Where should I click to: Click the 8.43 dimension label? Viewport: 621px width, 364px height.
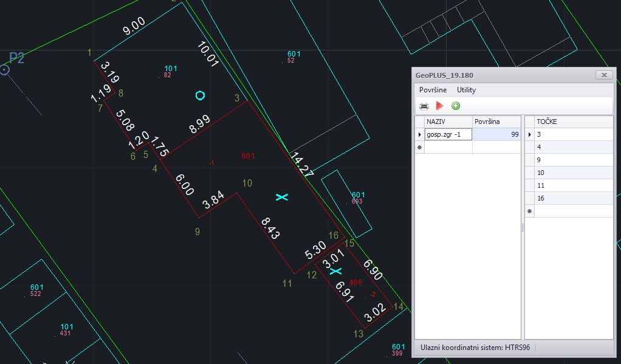click(270, 228)
